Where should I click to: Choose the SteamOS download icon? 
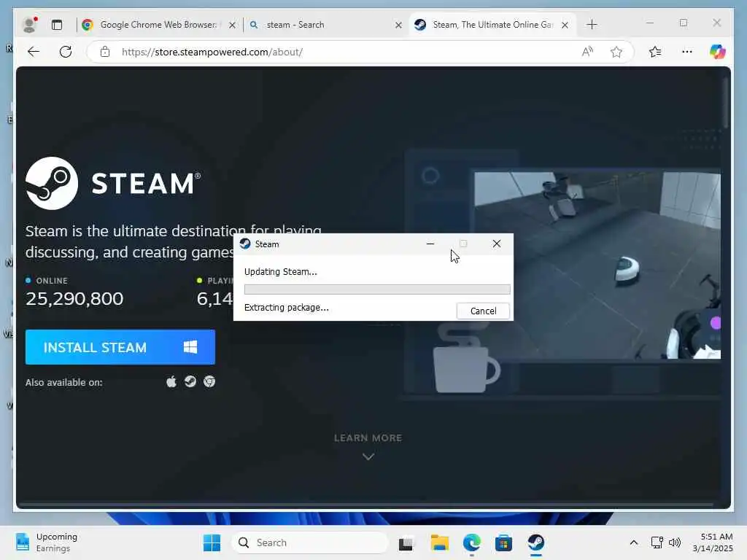(x=190, y=382)
